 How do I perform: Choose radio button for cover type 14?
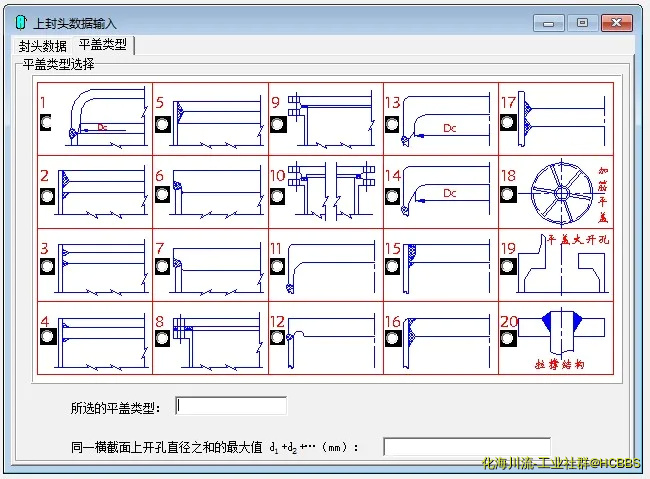click(x=392, y=196)
